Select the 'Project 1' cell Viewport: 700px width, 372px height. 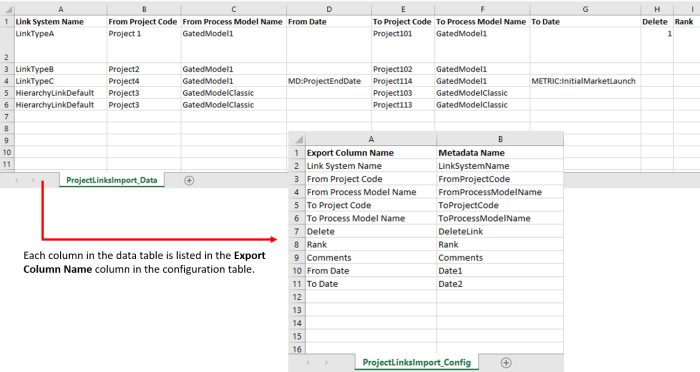(x=144, y=45)
